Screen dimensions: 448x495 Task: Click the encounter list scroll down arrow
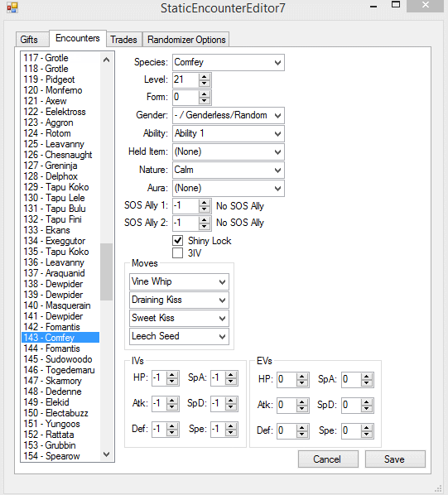coord(106,454)
